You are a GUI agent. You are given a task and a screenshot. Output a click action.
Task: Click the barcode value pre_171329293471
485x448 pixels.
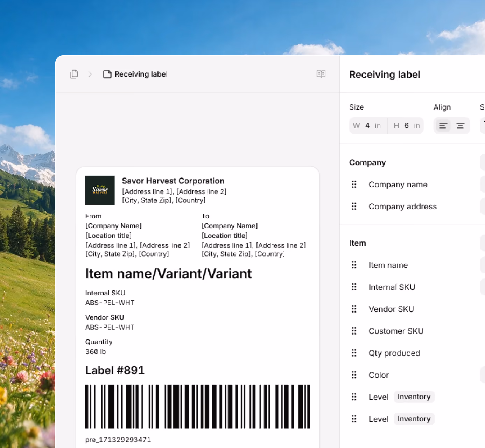[118, 440]
